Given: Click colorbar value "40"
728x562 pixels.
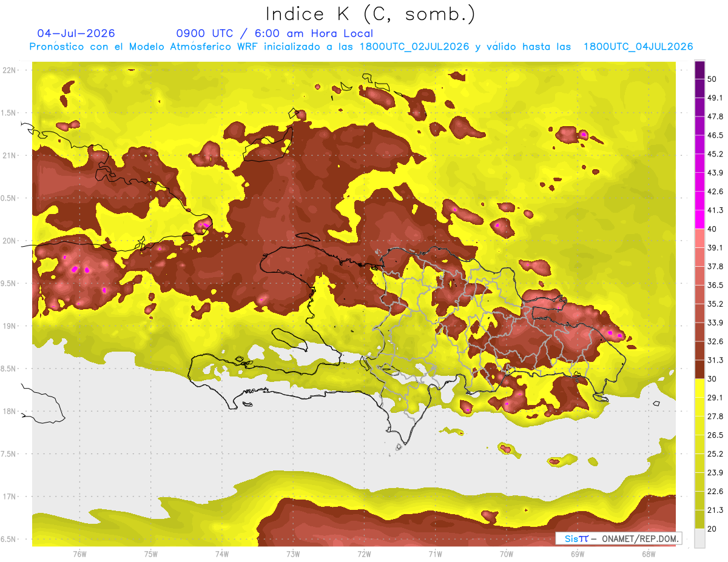Looking at the screenshot, I should click(712, 229).
